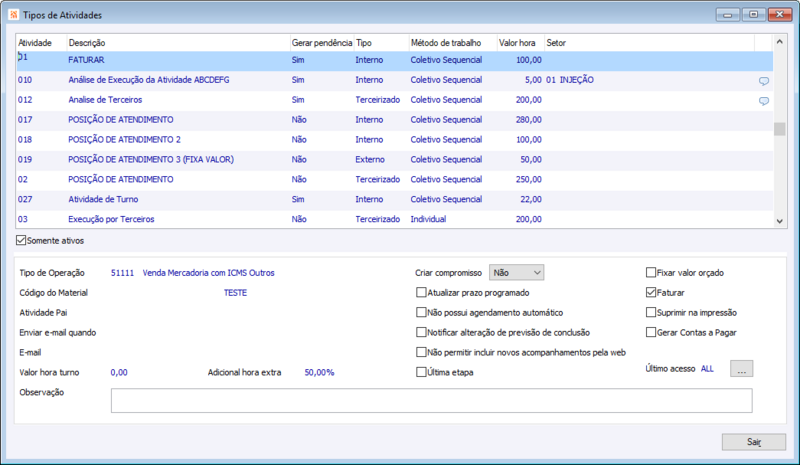Click comment bubble icon on activity 010 row
This screenshot has width=800, height=465.
click(x=764, y=80)
